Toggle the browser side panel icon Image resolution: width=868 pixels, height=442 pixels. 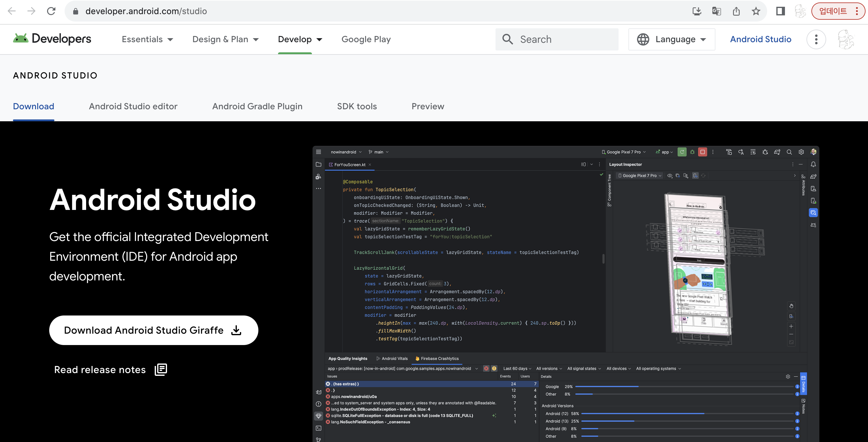point(780,11)
